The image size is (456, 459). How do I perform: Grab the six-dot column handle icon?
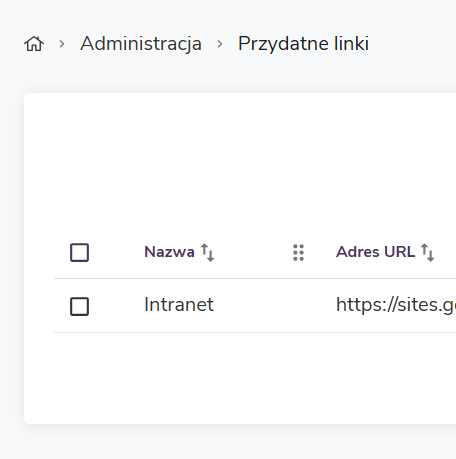[298, 253]
